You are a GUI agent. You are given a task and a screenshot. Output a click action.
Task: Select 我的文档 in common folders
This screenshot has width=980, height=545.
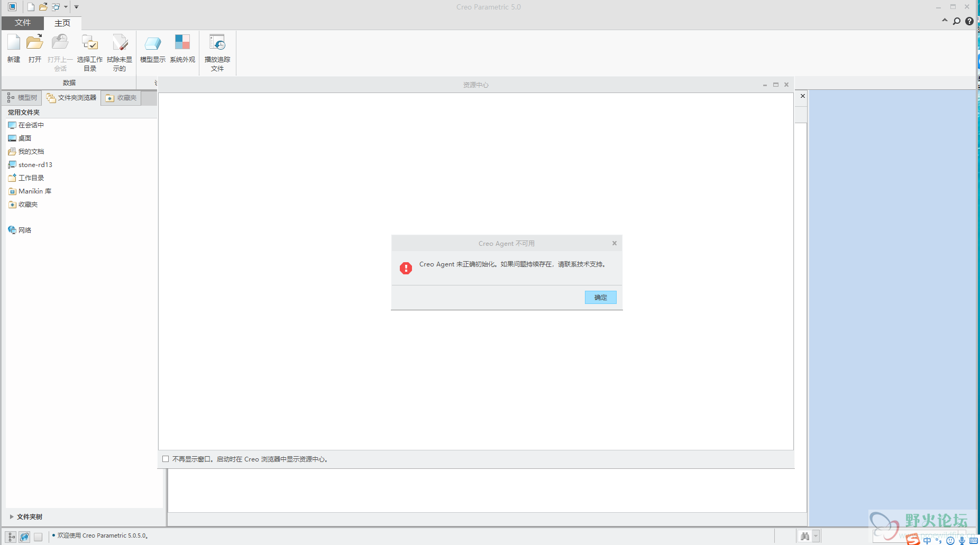click(26, 152)
